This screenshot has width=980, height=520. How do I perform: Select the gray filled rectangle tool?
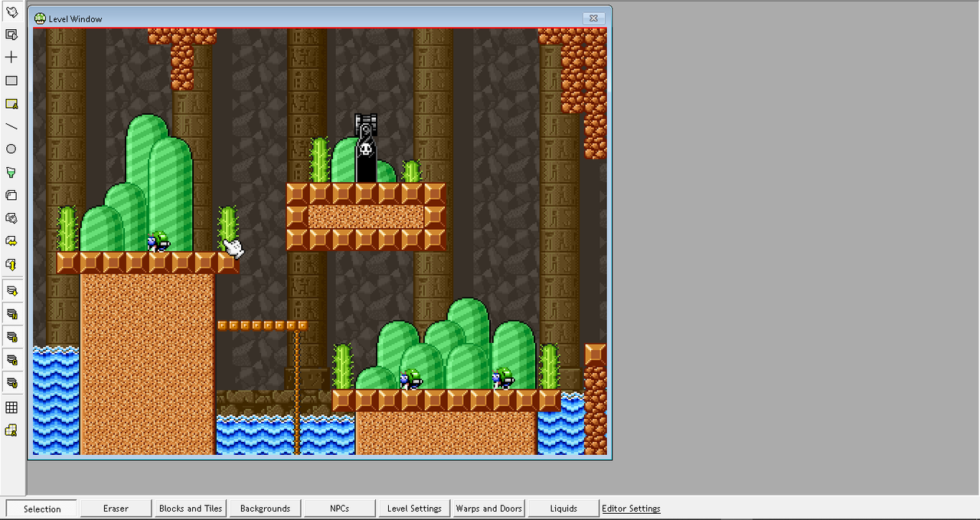pos(11,80)
